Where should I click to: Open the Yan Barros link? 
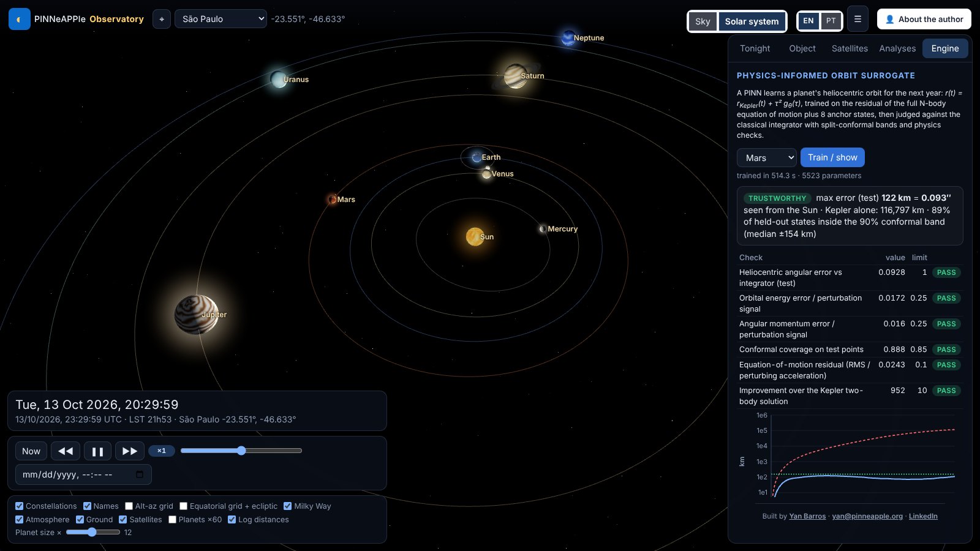[x=807, y=516]
